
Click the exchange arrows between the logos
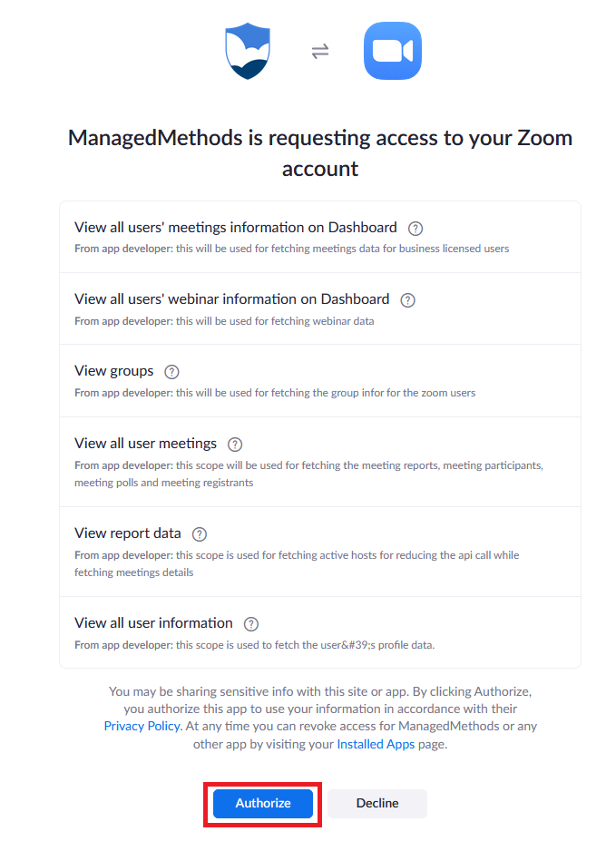pyautogui.click(x=319, y=52)
